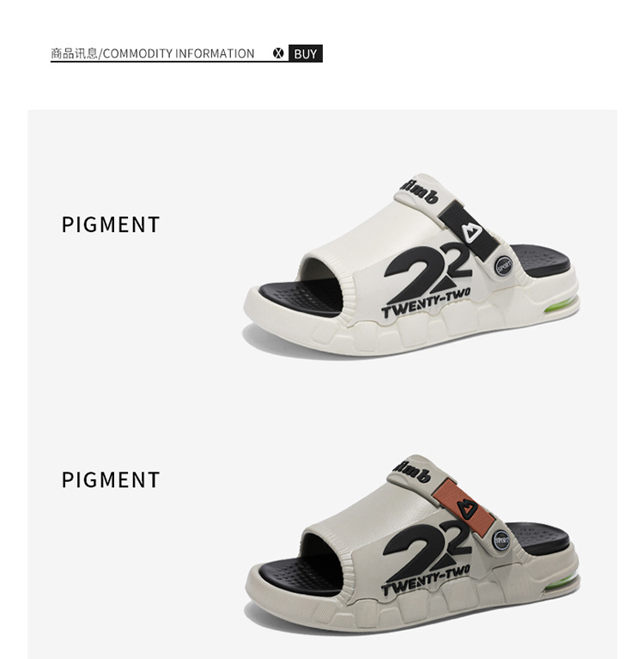Select the first PIGMENT label
Image resolution: width=644 pixels, height=659 pixels.
(111, 224)
